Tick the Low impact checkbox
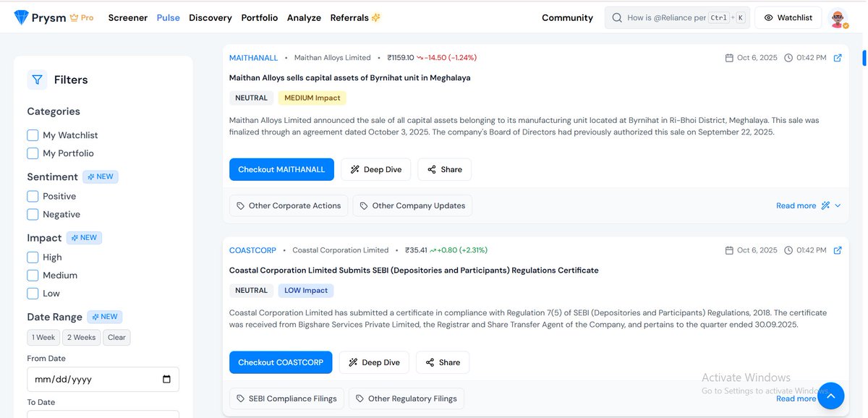The width and height of the screenshot is (868, 418). (x=33, y=293)
